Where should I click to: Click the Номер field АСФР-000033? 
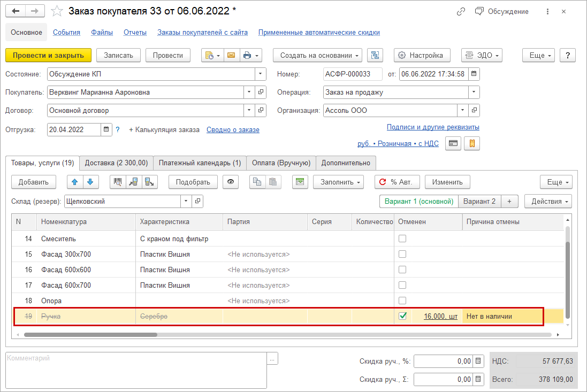point(353,74)
